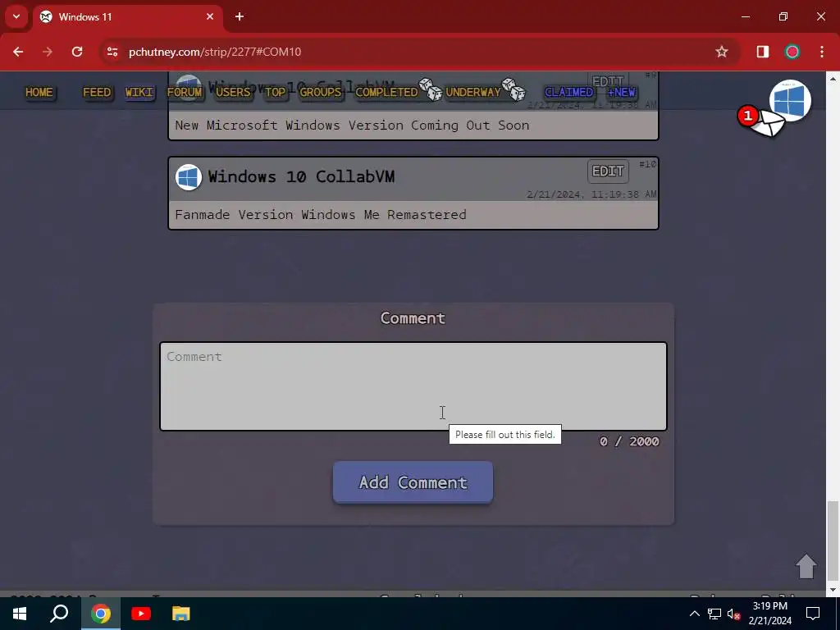Open the UNDERWAY strips page
Image resolution: width=840 pixels, height=630 pixels.
(x=473, y=92)
